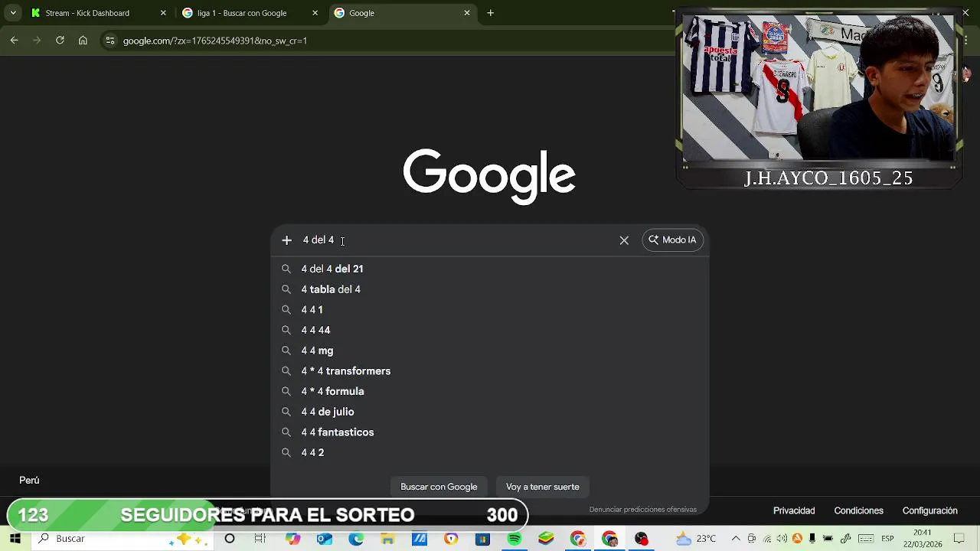Open Spotify from the taskbar
The image size is (980, 551).
click(514, 539)
